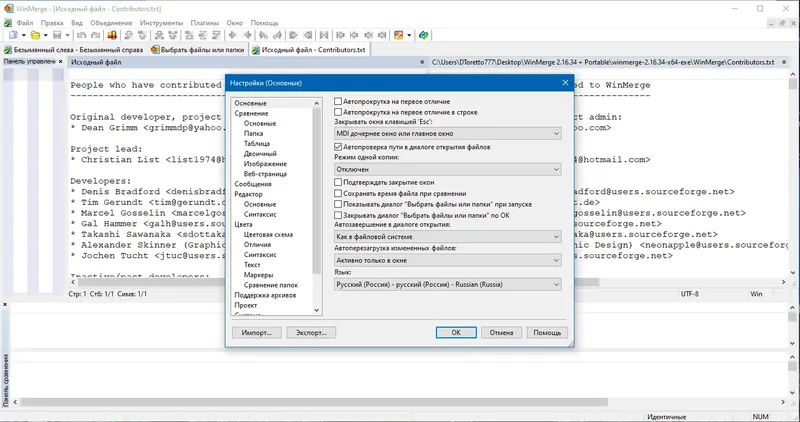Click the Помощь button in settings dialog
This screenshot has width=800, height=422.
click(547, 333)
